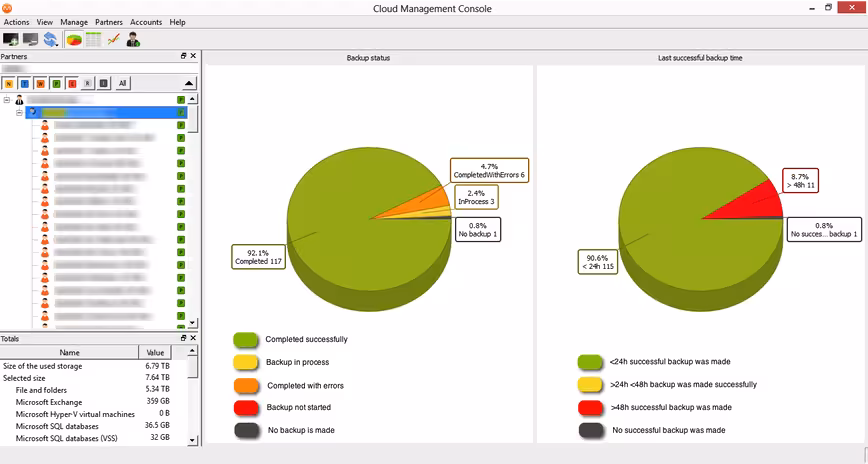Open the Help menu
The width and height of the screenshot is (868, 464).
[x=178, y=22]
